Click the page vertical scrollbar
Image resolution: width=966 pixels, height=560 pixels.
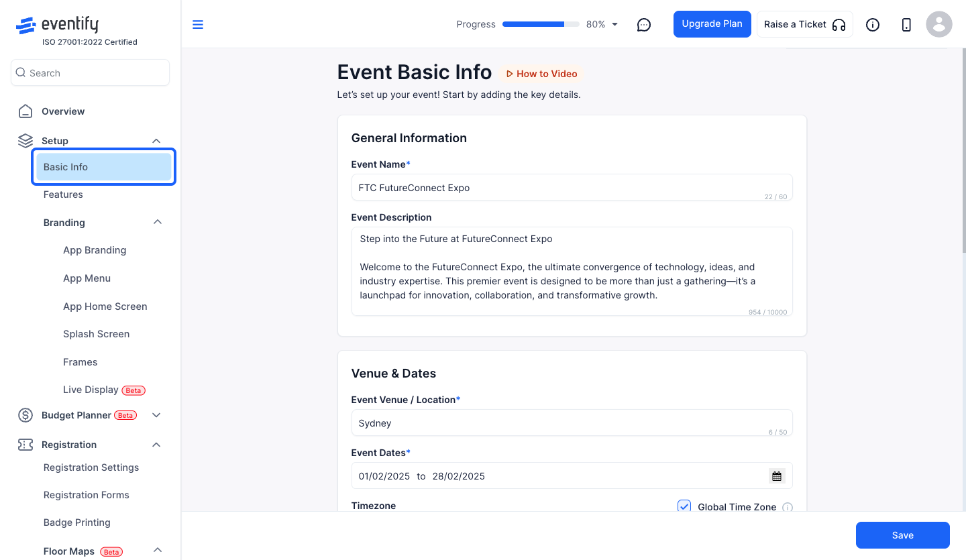[964, 151]
